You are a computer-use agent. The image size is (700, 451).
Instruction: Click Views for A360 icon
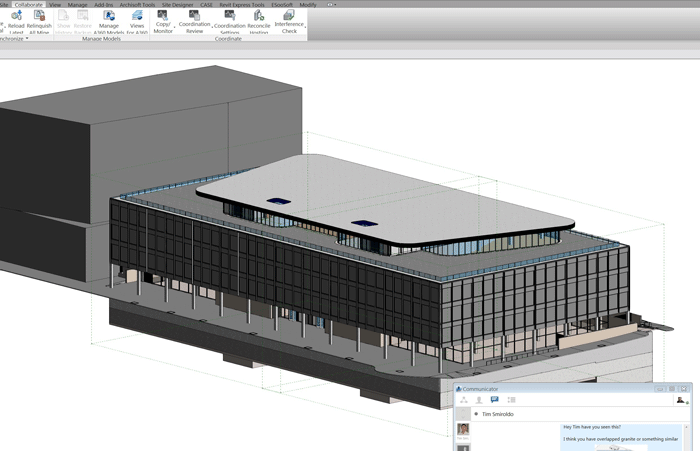pos(137,17)
